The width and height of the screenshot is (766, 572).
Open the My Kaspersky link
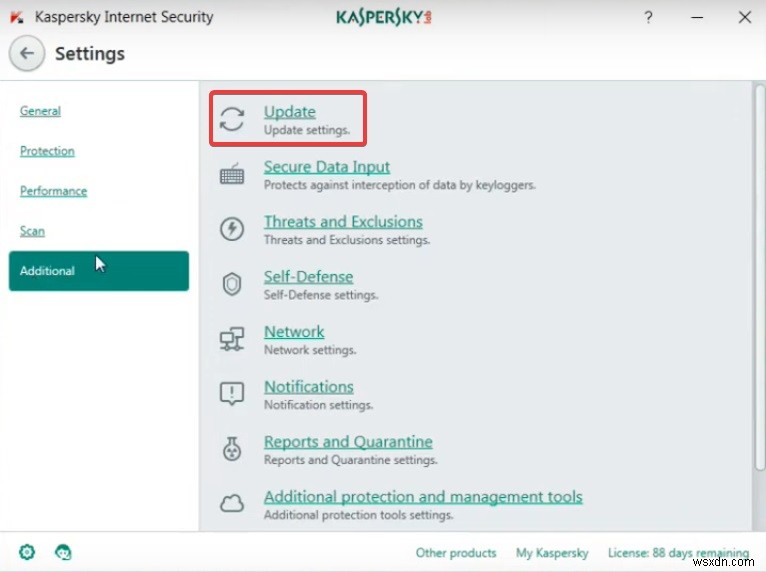click(x=552, y=553)
